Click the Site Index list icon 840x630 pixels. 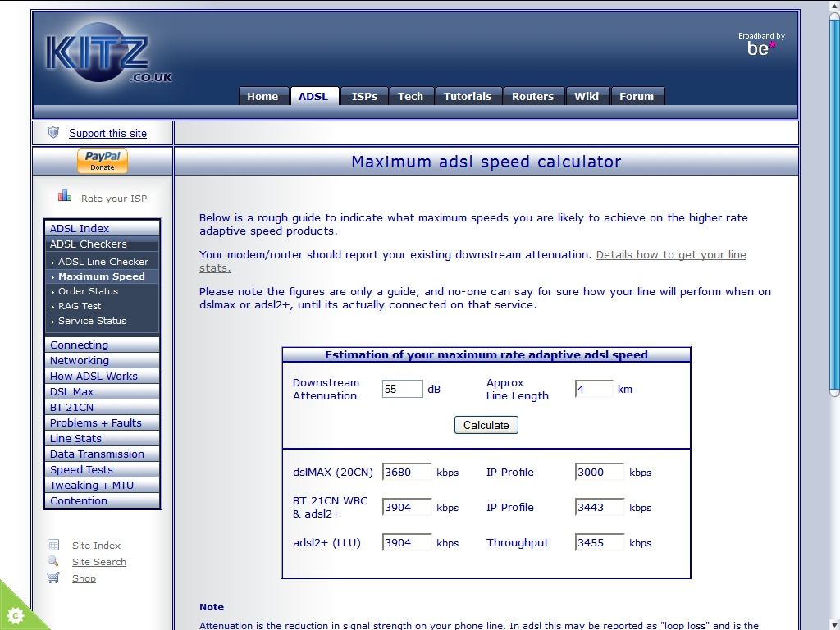(53, 545)
